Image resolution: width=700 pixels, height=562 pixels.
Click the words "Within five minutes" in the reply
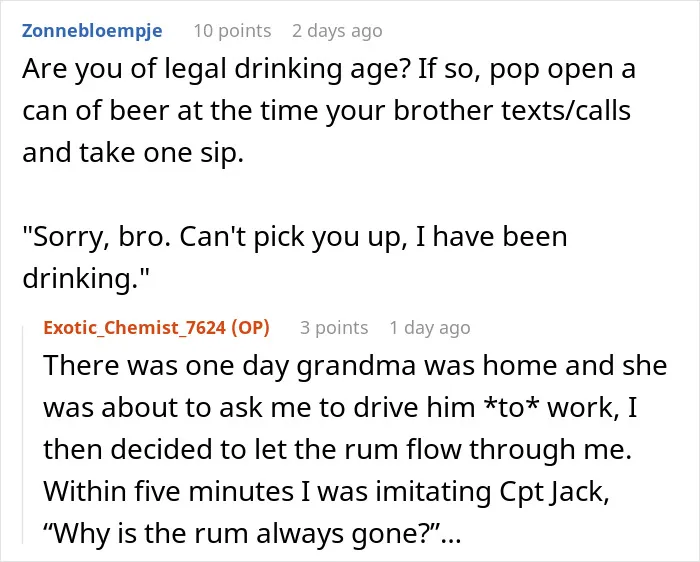[169, 491]
